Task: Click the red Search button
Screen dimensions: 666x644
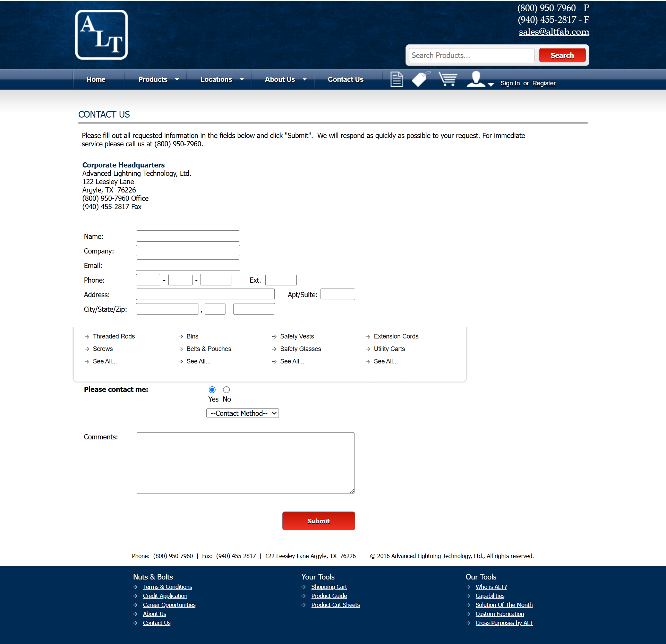Action: tap(562, 55)
